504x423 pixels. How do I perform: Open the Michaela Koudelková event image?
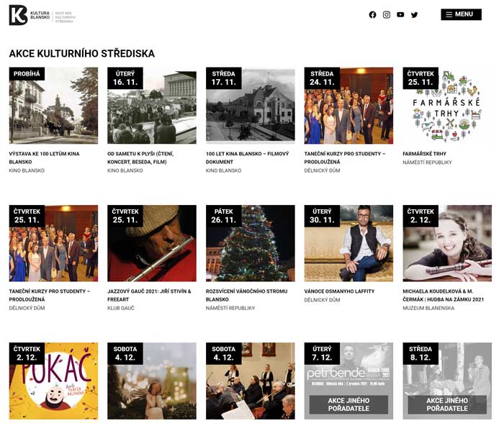click(x=447, y=243)
